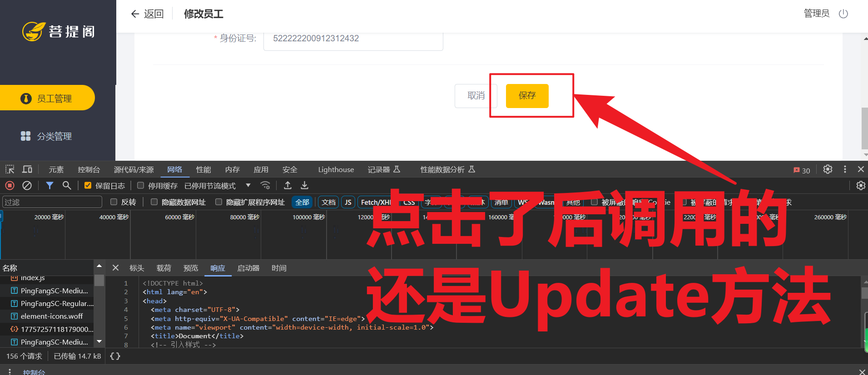Viewport: 868px width, 375px height.
Task: Filter requests by JS
Action: pyautogui.click(x=348, y=202)
